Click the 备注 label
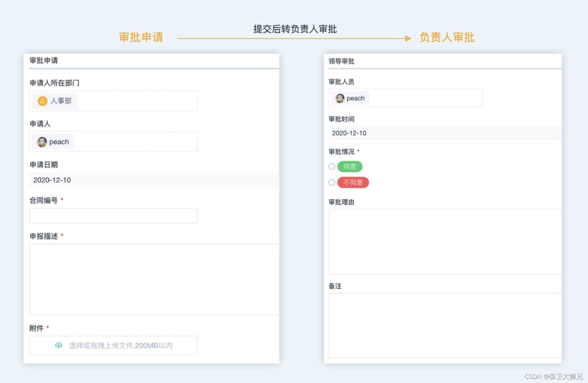Viewport: 588px width, 383px height. [335, 286]
